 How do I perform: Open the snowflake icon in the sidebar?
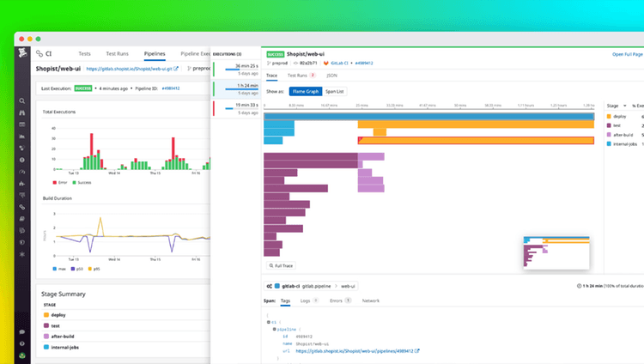tap(22, 254)
